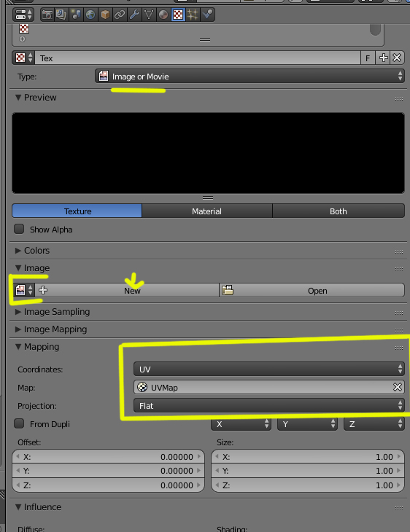Open the Coordinates dropdown set to UV
This screenshot has height=532, width=410.
[269, 369]
